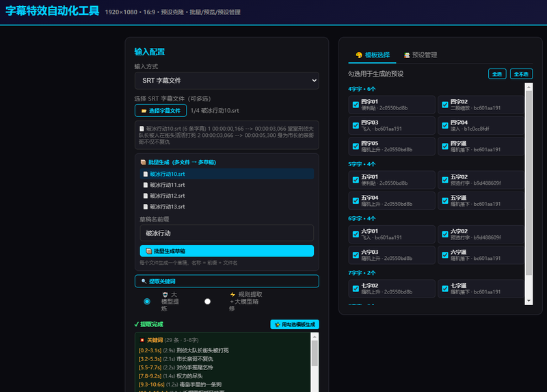Select the 规则提取+大模型精修 radio option
Image resolution: width=547 pixels, height=392 pixels.
tap(207, 301)
